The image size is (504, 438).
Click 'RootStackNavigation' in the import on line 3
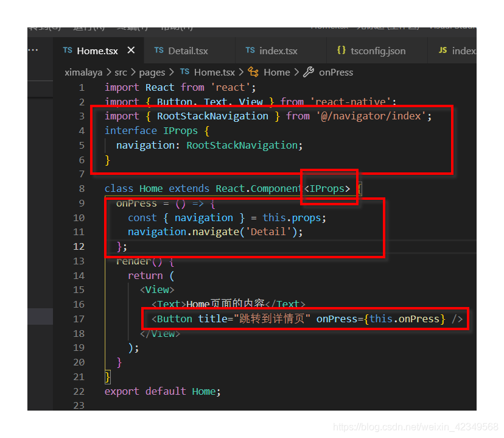tap(212, 116)
